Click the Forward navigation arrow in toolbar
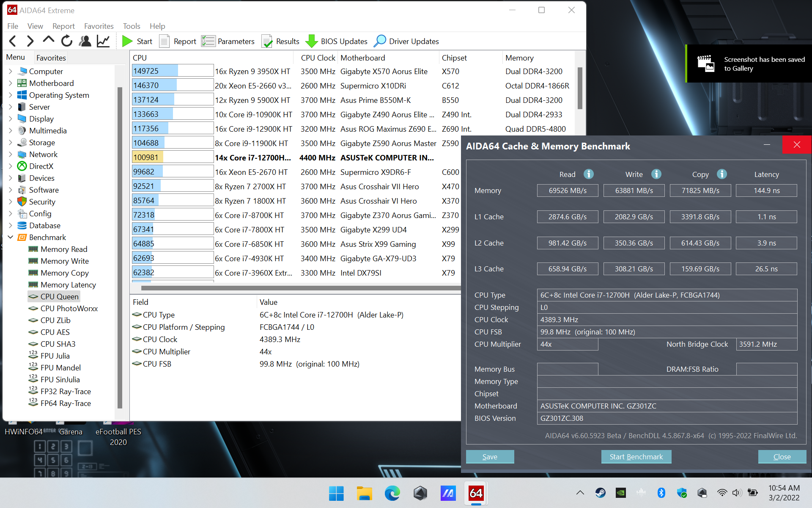 tap(30, 41)
